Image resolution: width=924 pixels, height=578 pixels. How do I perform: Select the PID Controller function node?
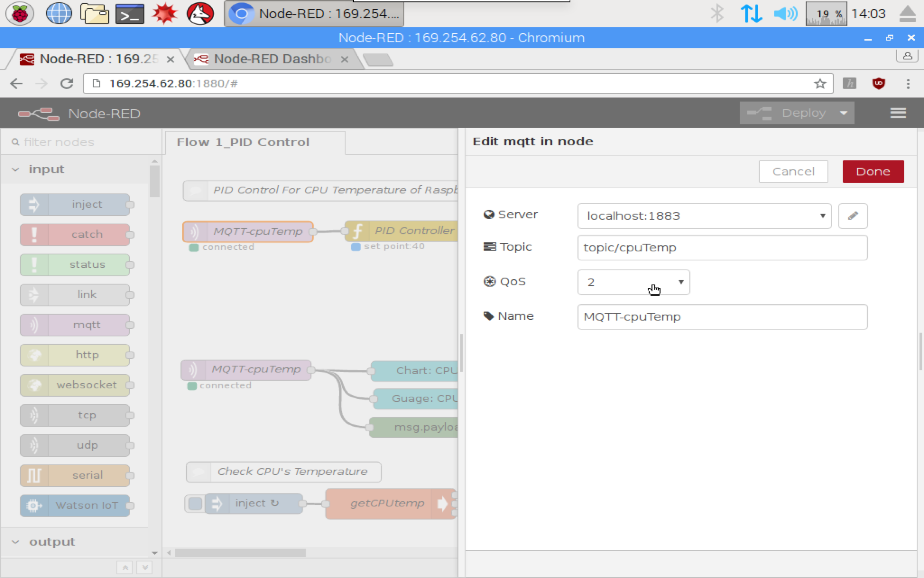click(401, 231)
